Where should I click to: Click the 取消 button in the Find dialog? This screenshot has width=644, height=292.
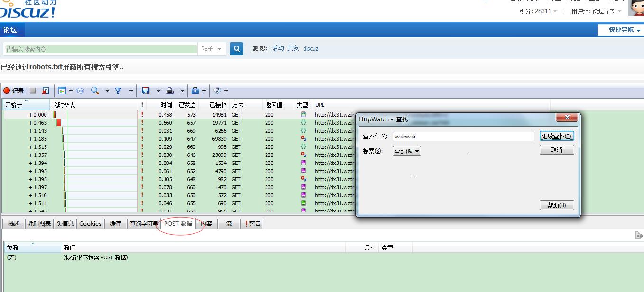point(556,149)
